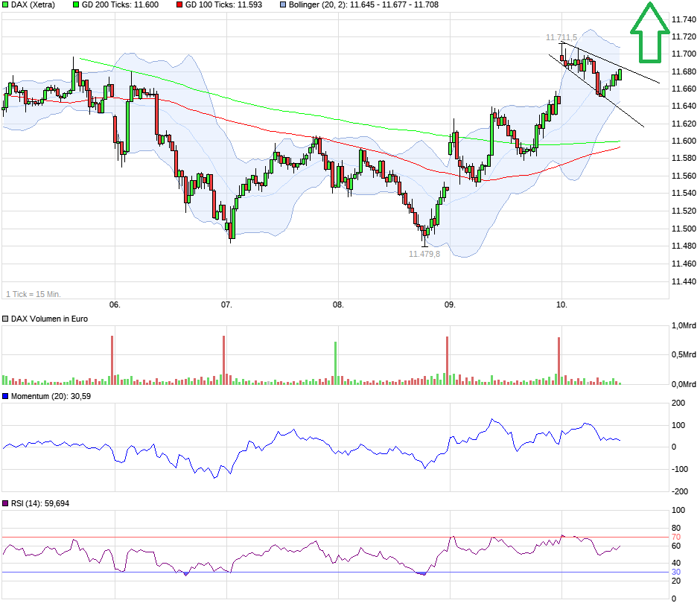Click the momentum axis value '-200'
The width and height of the screenshot is (700, 606).
[680, 491]
